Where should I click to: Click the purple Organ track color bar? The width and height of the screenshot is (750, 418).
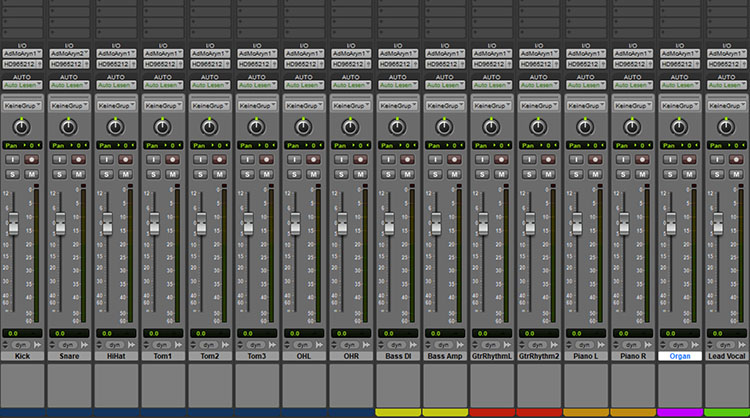pos(680,412)
